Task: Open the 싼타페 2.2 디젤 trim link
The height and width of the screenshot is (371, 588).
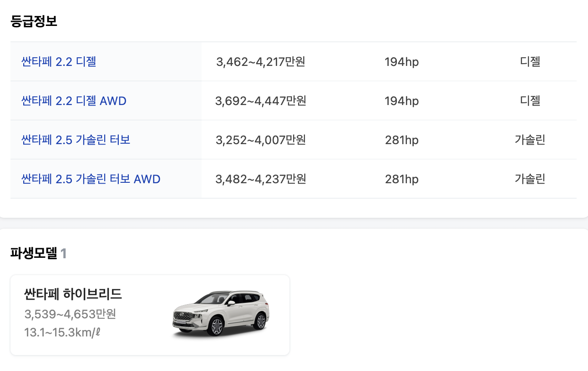Action: tap(59, 61)
